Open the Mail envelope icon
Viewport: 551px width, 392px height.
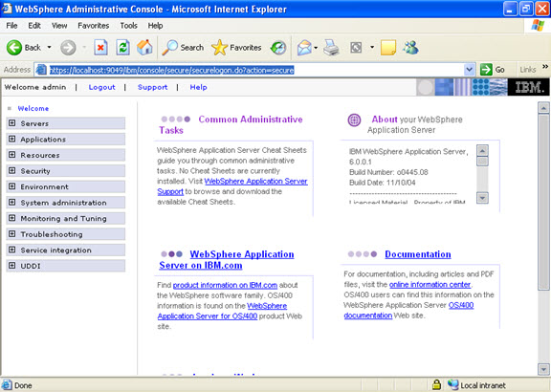[x=304, y=48]
